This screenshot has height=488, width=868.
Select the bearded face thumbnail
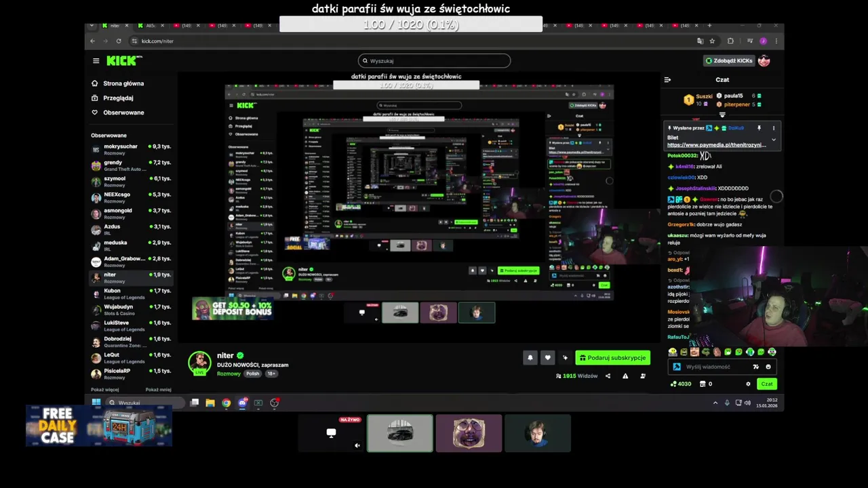[469, 433]
